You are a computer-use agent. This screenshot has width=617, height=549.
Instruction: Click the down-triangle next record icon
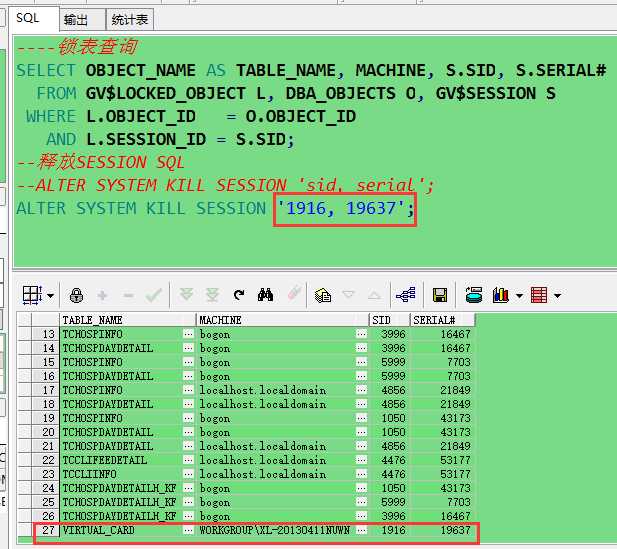[x=349, y=294]
